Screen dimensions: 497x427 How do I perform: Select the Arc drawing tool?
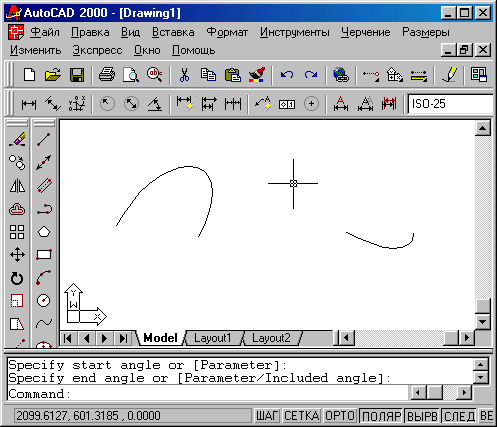click(44, 277)
